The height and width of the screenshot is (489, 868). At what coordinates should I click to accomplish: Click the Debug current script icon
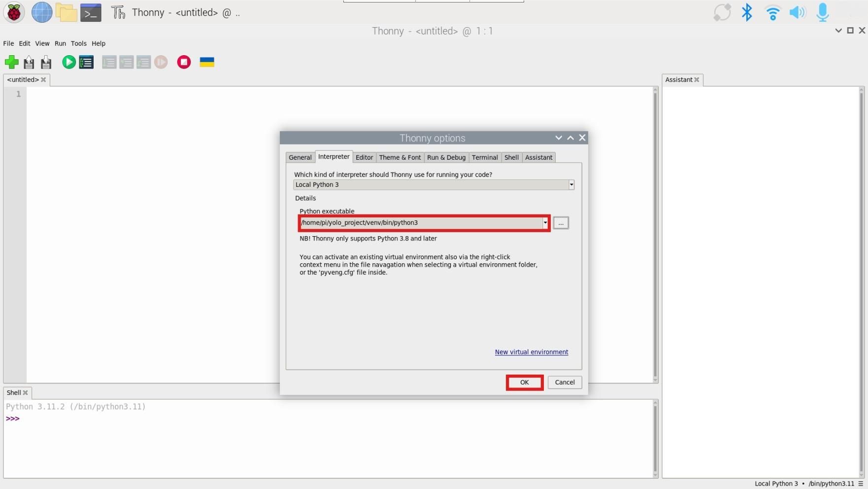[86, 62]
